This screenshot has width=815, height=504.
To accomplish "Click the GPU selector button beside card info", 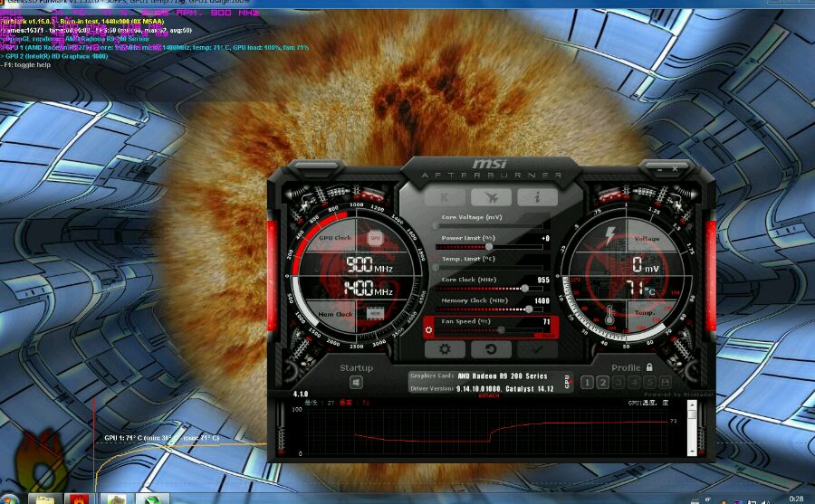I will pyautogui.click(x=567, y=382).
